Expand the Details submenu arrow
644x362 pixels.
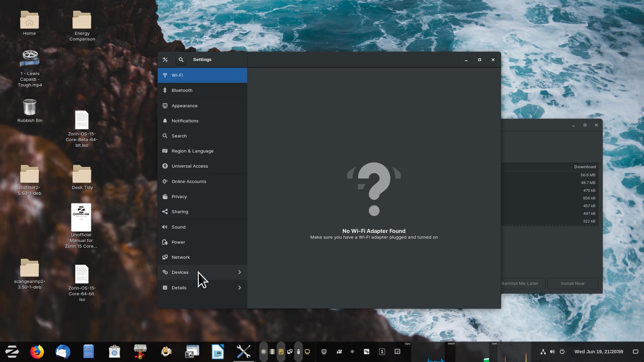[239, 288]
